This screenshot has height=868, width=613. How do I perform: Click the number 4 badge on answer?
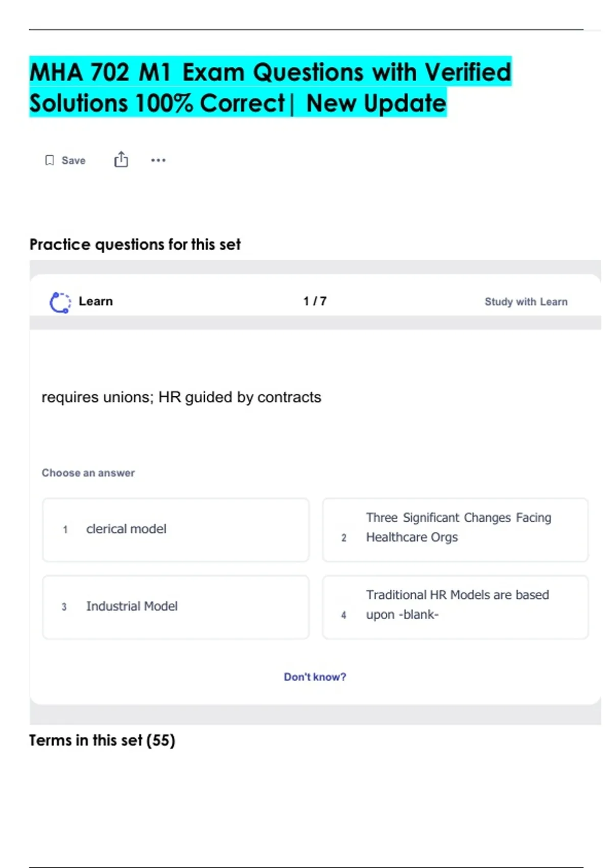(344, 615)
